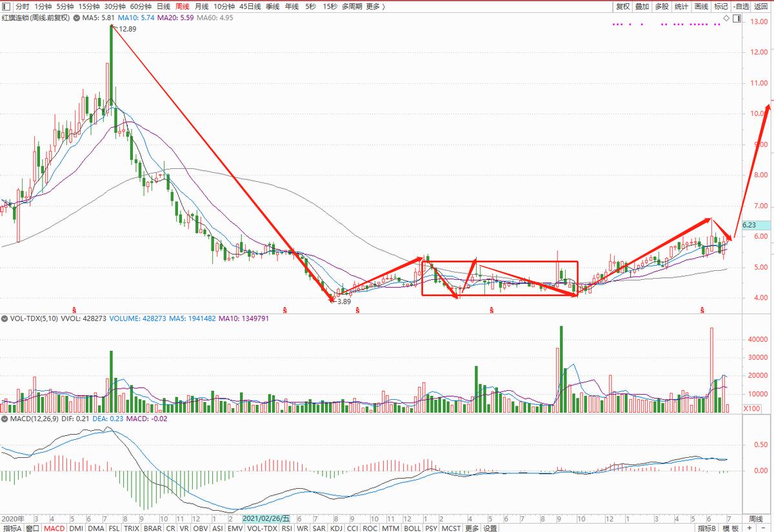774x532 pixels.
Task: Switch to the 年线 yearly chart
Action: (x=292, y=6)
